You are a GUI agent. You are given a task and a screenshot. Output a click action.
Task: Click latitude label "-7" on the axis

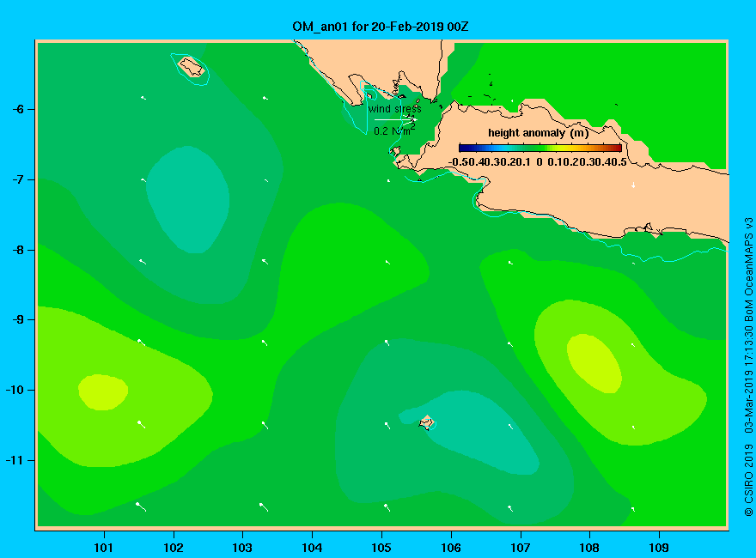18,179
